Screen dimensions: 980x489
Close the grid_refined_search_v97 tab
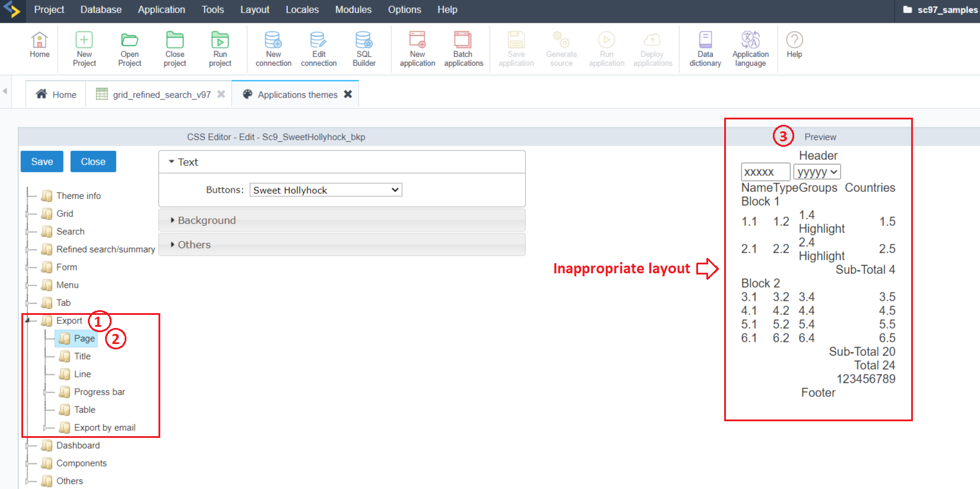coord(221,94)
